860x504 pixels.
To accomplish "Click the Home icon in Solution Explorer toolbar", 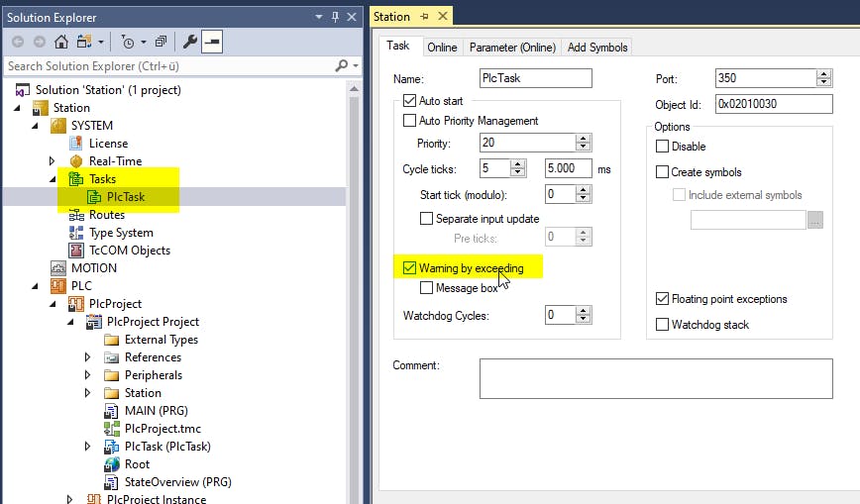I will pos(61,42).
